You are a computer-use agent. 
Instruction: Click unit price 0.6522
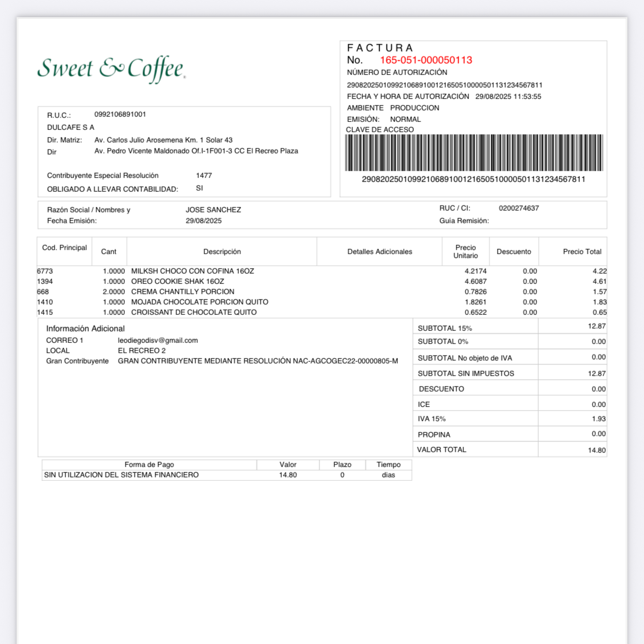[476, 312]
